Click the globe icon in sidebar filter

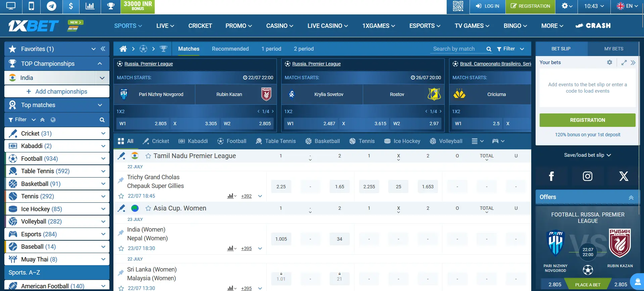pyautogui.click(x=53, y=120)
